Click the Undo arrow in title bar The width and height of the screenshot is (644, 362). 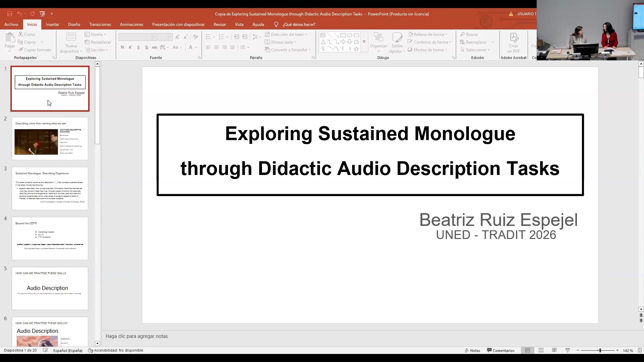click(19, 14)
